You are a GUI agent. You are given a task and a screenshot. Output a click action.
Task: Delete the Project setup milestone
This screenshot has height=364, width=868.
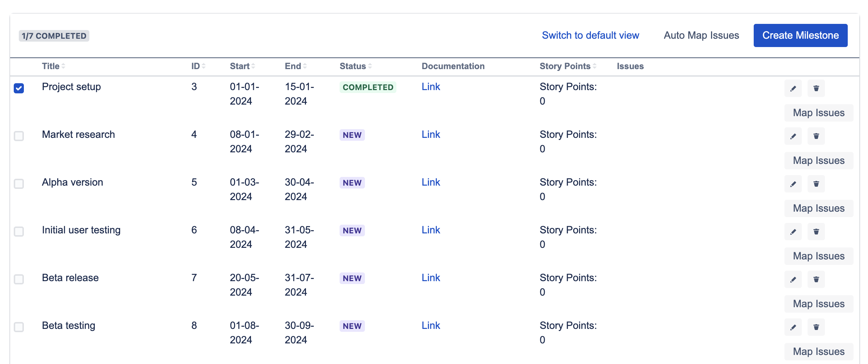coord(816,88)
